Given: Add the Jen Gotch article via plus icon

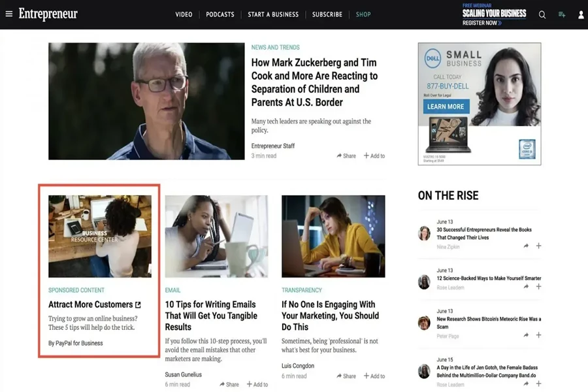Looking at the screenshot, I should 538,384.
